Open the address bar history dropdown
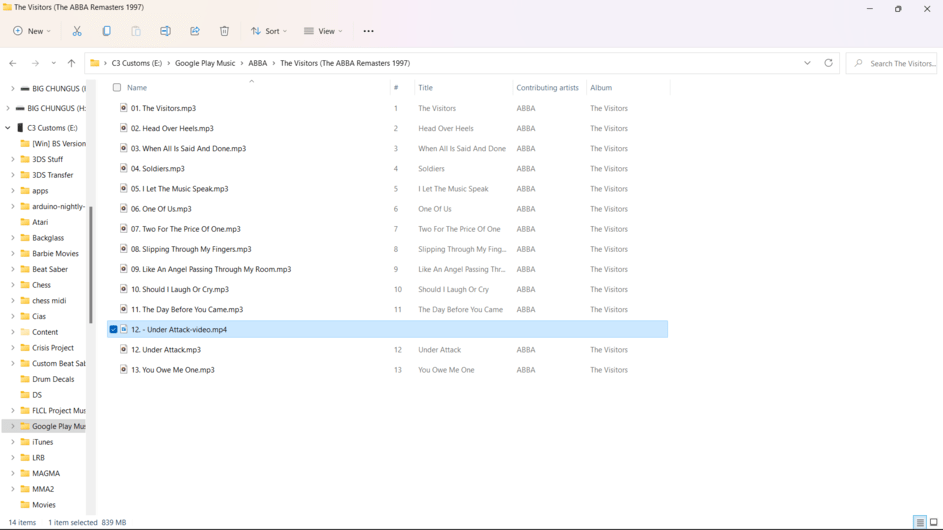This screenshot has height=530, width=943. [x=807, y=63]
